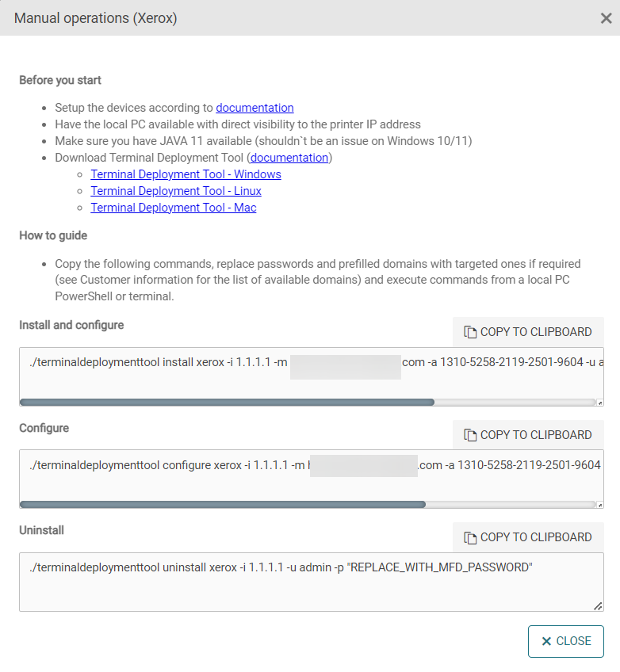
Task: Click the horizontal scrollbar under the Install command
Action: (238, 402)
